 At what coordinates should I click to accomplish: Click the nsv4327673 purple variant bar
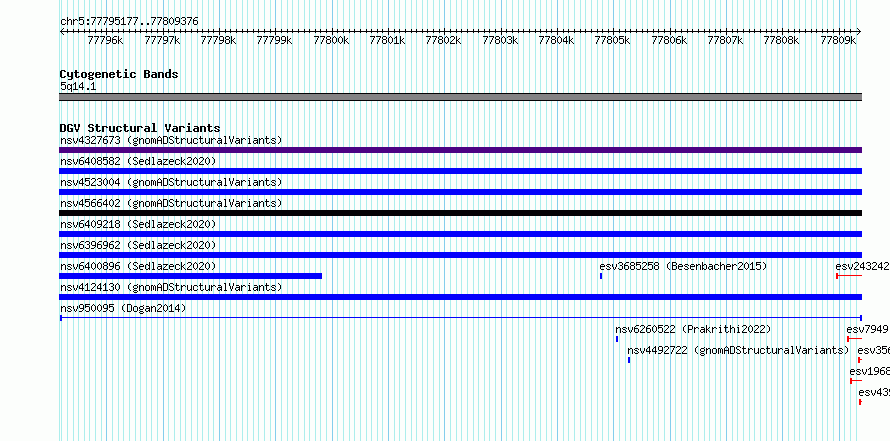[460, 150]
